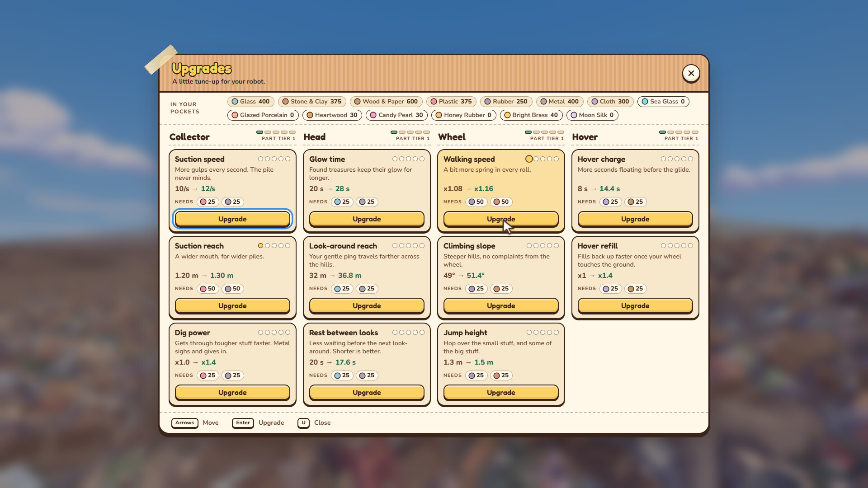Screen dimensions: 868x488
Task: Upgrade Glow time
Action: [367, 219]
